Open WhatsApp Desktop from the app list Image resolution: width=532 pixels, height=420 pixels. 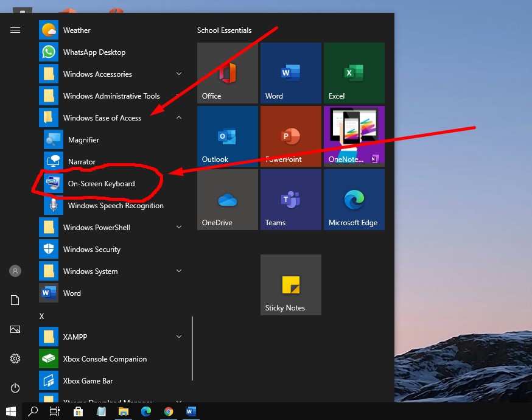tap(94, 52)
